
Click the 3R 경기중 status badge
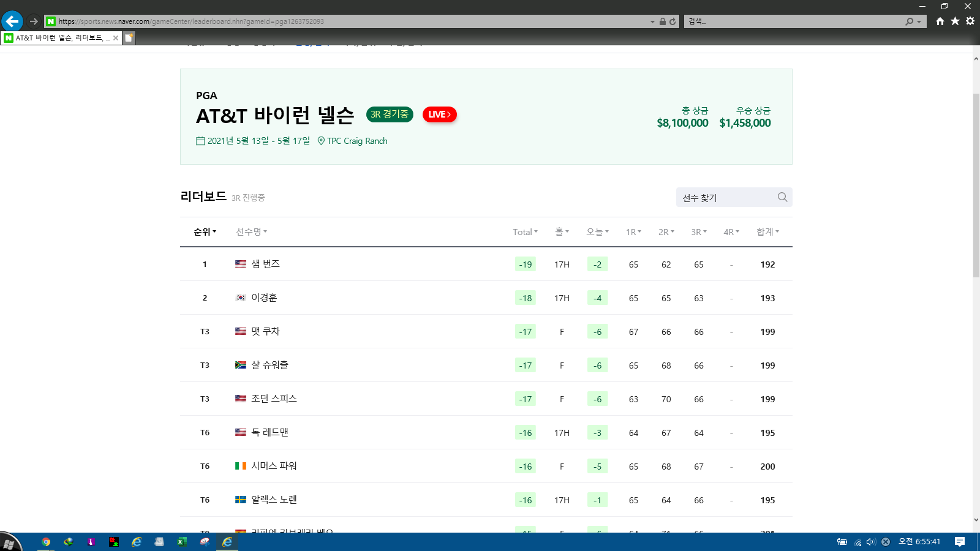pos(390,114)
